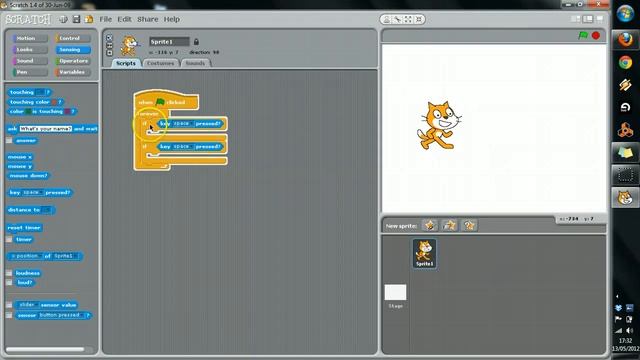Screen dimensions: 640x360
Task: Click the Dropbox tray icon
Action: (x=618, y=308)
